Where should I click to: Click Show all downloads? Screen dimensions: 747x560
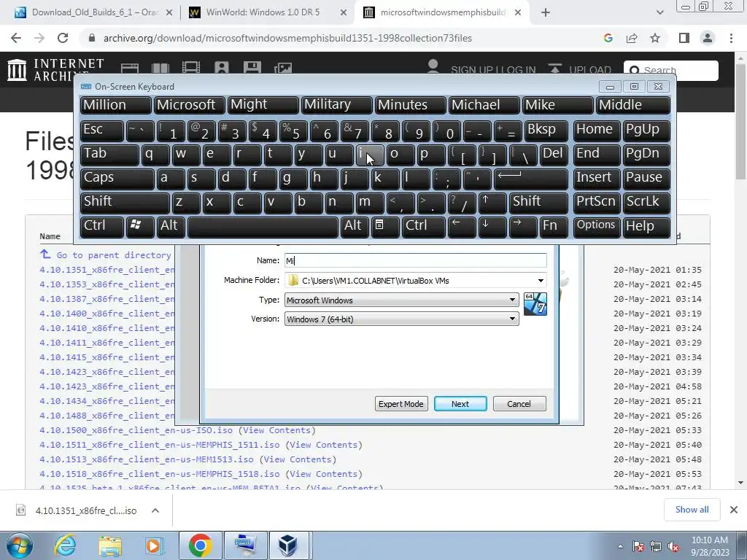coord(692,510)
